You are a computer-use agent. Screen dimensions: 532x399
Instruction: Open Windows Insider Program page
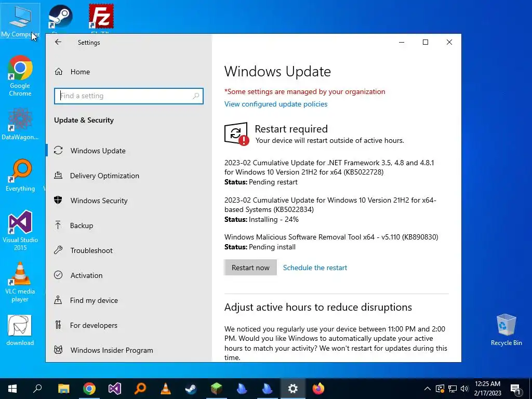pos(112,350)
